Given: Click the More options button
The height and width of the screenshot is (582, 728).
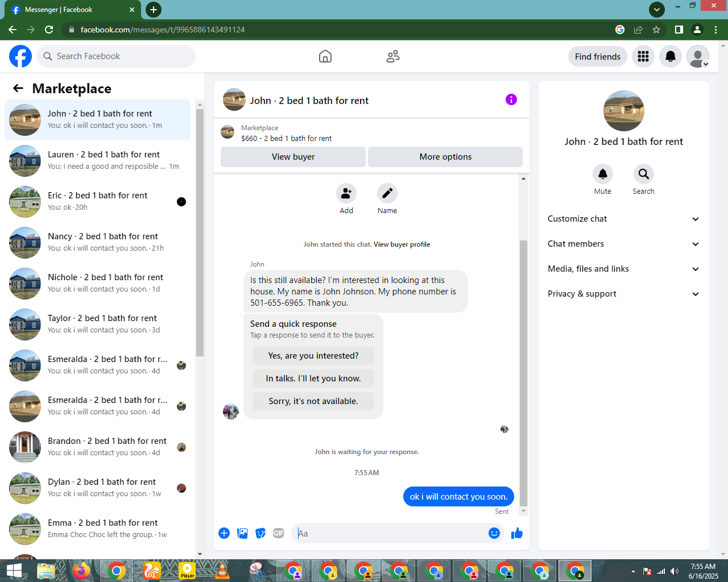Looking at the screenshot, I should point(445,157).
